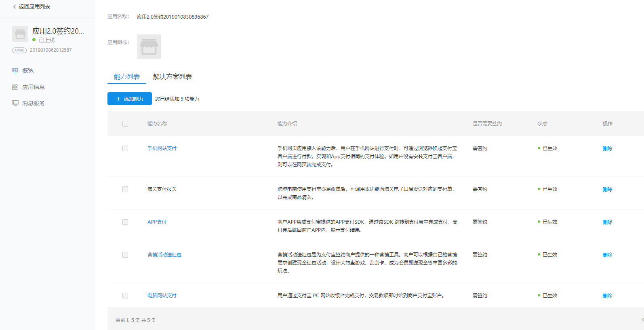Click 已生效 status in APP支付 row
Image resolution: width=644 pixels, height=330 pixels.
(550, 222)
